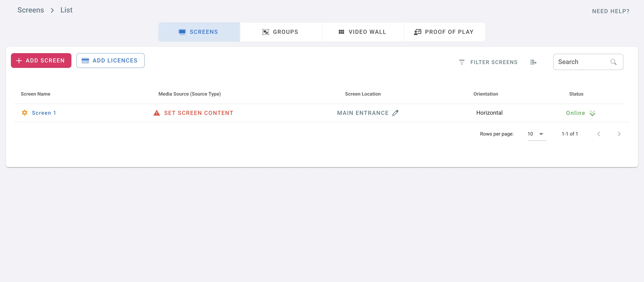Click the red warning triangle icon

point(157,113)
